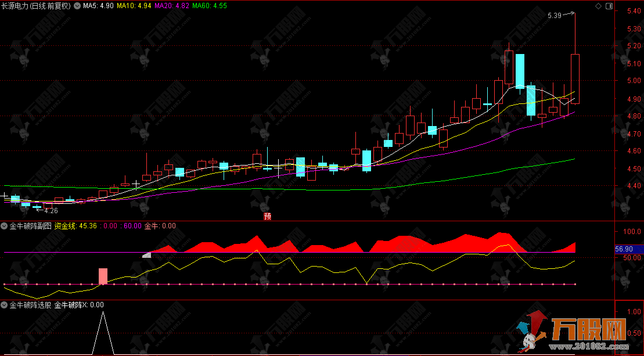Click the gray triangle marker on the purple line
Image resolution: width=644 pixels, height=356 pixels.
pyautogui.click(x=147, y=254)
